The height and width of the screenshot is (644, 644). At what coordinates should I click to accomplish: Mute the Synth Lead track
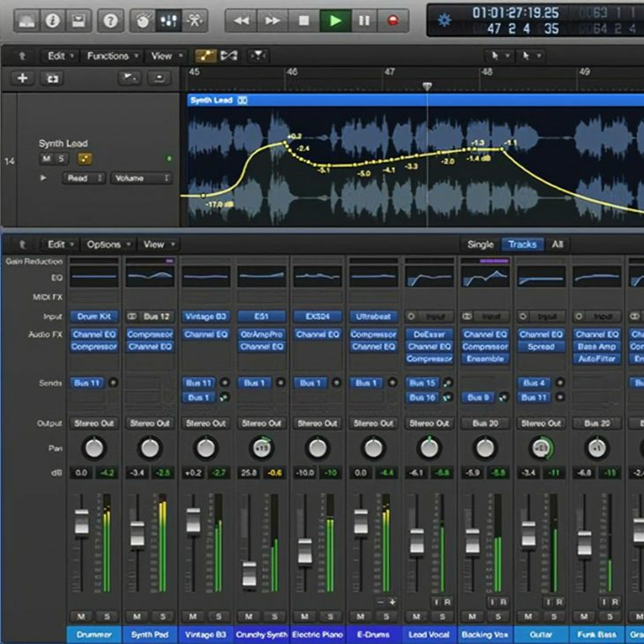tap(47, 159)
